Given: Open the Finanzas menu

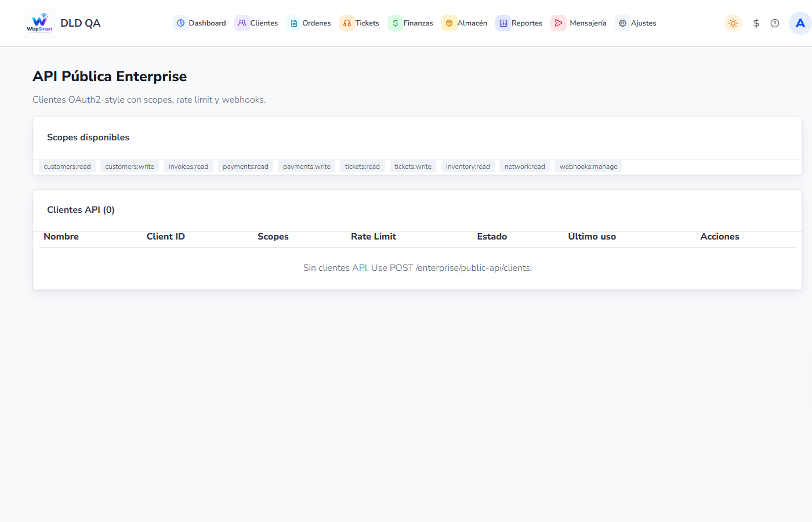Looking at the screenshot, I should [411, 23].
